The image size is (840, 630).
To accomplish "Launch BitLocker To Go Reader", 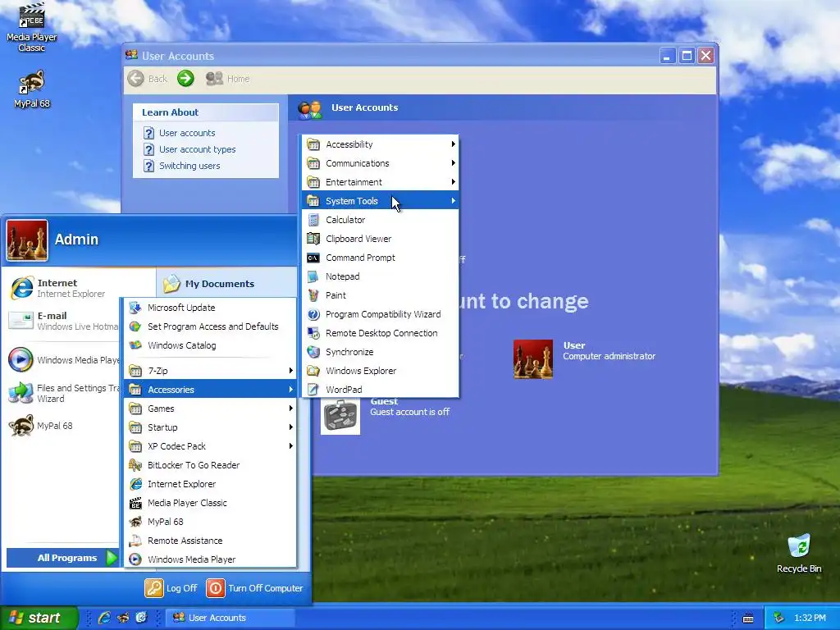I will point(210,465).
